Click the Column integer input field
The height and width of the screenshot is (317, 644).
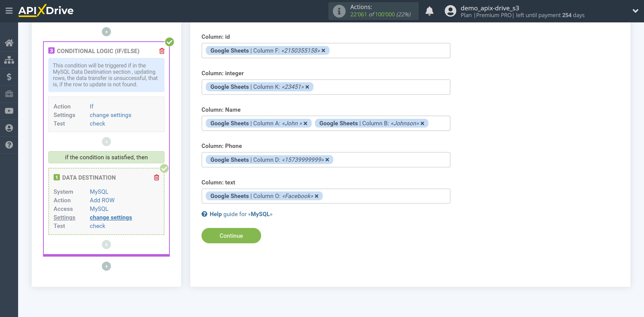(x=326, y=87)
